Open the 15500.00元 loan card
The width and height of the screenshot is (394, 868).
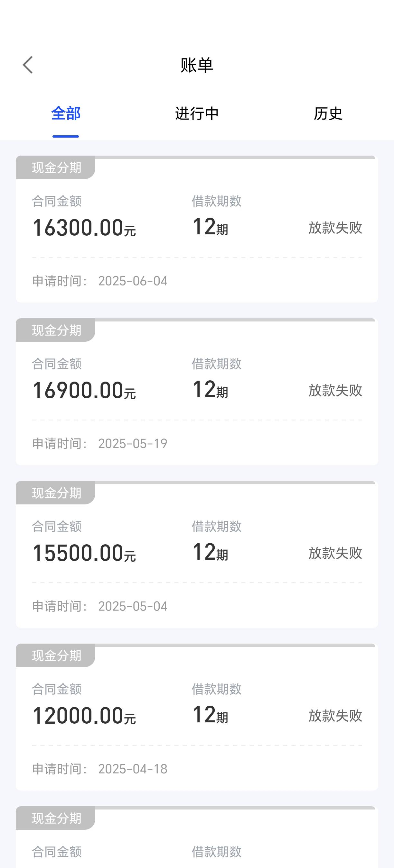[197, 555]
